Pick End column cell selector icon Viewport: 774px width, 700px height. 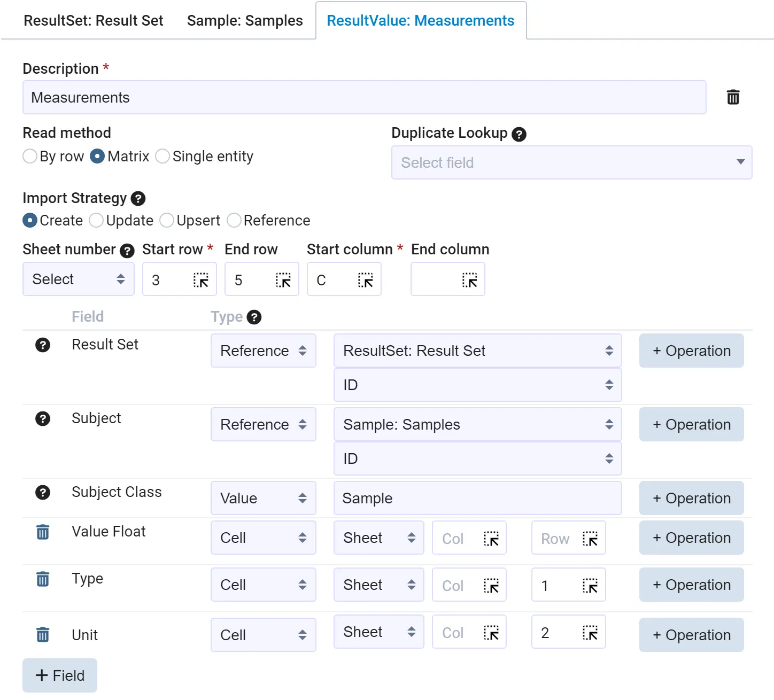tap(469, 280)
